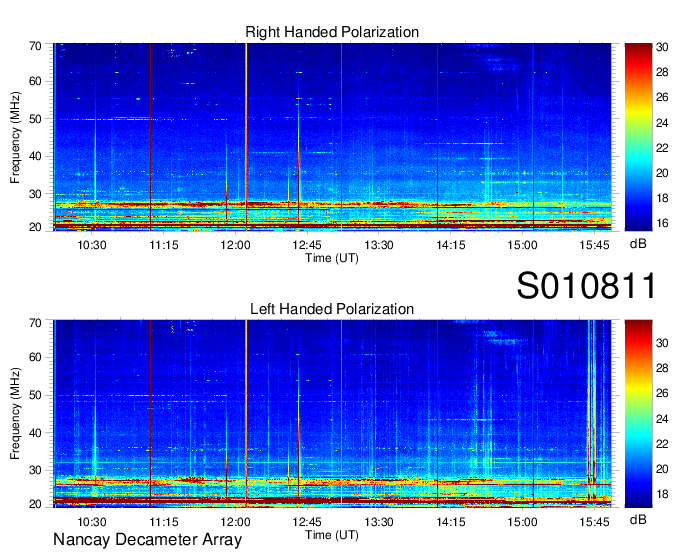Click the 30 MHz tick on Right Handed plot
This screenshot has height=552, width=680.
point(35,194)
